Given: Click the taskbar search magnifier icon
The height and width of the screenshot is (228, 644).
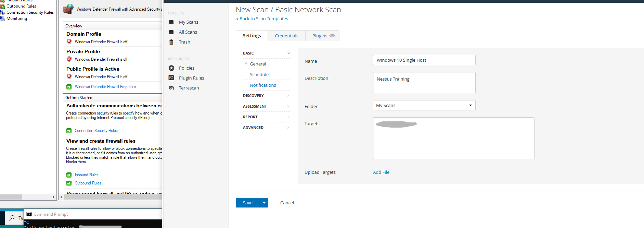Looking at the screenshot, I should [12, 218].
